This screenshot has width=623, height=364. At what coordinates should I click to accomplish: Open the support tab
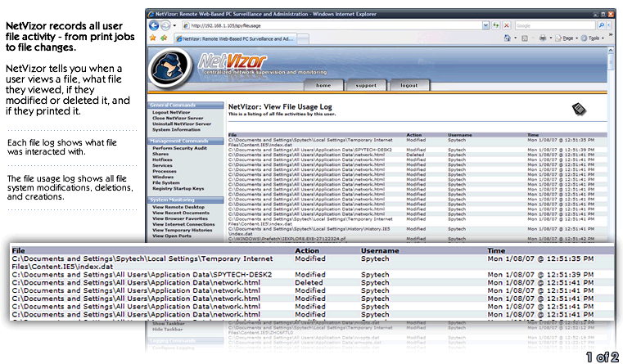point(366,85)
